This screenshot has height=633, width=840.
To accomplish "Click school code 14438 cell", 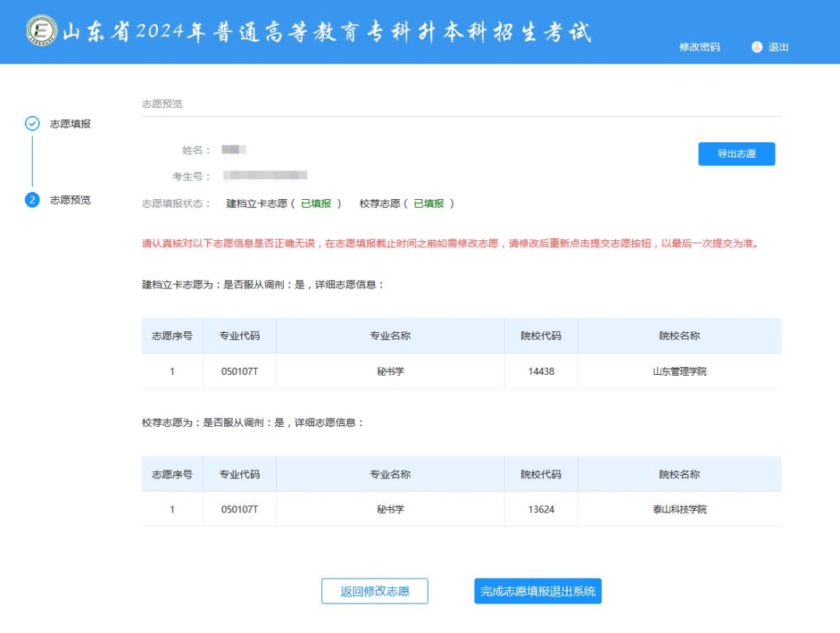I will 541,372.
